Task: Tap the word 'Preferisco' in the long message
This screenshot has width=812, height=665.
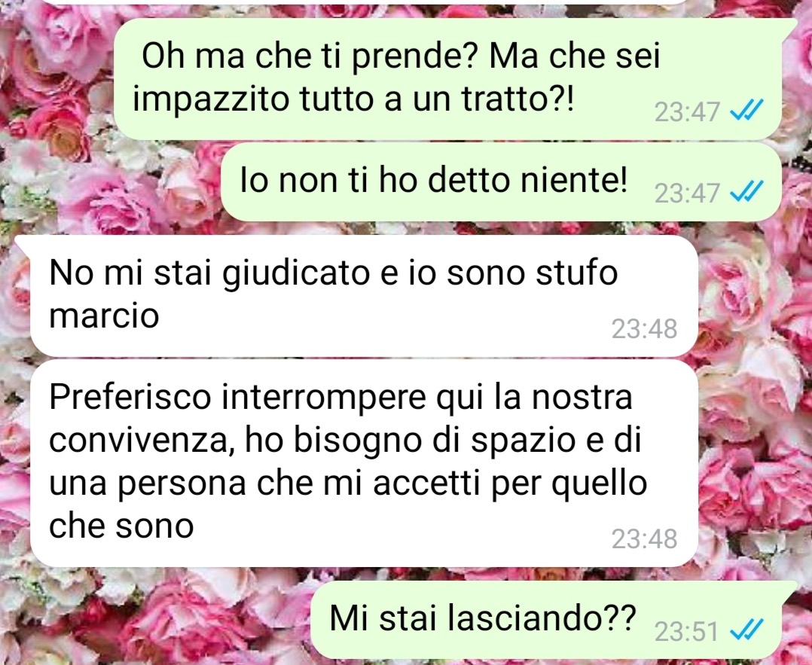Action: point(130,398)
